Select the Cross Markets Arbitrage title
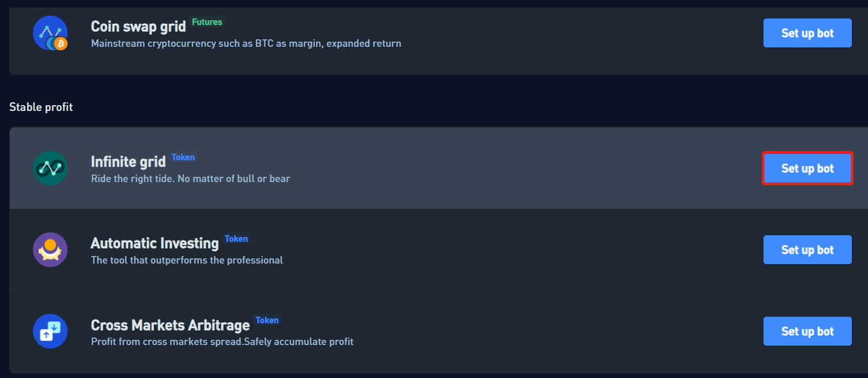The image size is (868, 378). pyautogui.click(x=170, y=325)
